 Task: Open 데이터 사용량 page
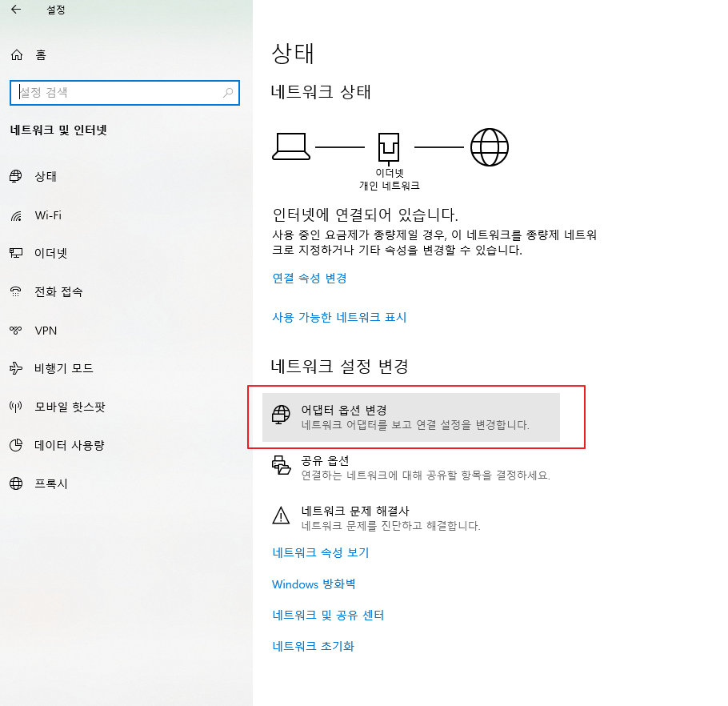70,445
